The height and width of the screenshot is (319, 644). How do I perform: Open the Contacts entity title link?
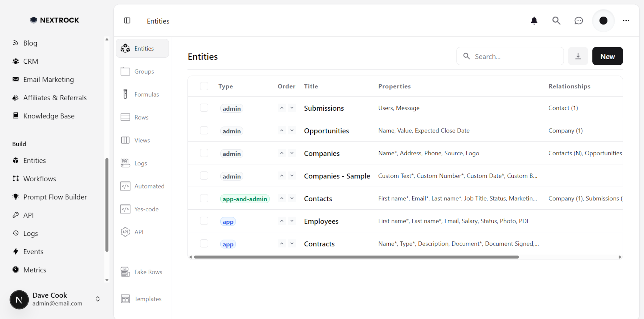coord(318,198)
